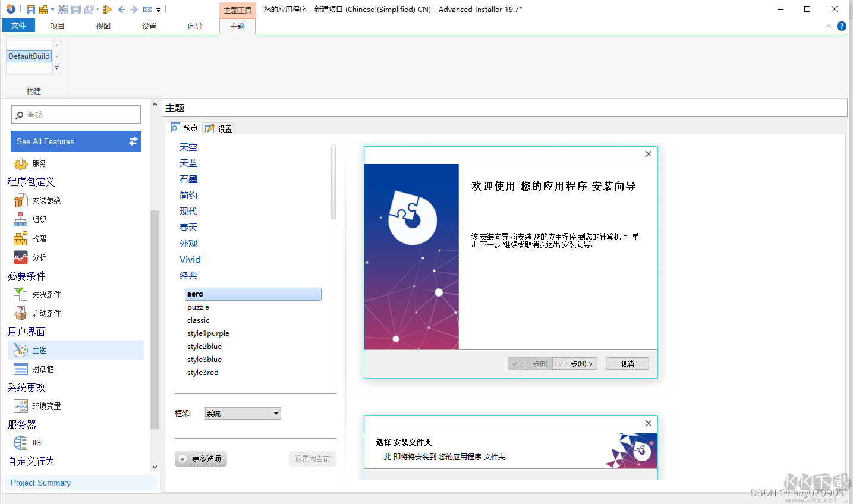Image resolution: width=853 pixels, height=504 pixels.
Task: Switch to the 设置 tab in theme panel
Action: [218, 127]
